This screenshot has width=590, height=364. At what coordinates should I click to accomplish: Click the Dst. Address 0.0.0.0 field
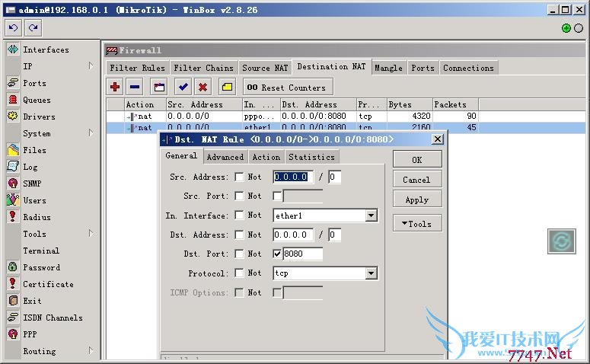[x=293, y=235]
